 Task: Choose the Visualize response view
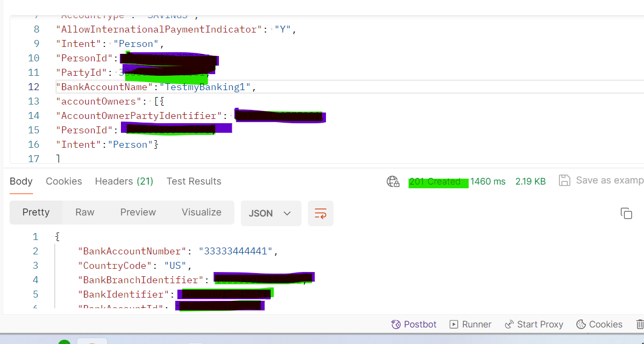coord(201,212)
